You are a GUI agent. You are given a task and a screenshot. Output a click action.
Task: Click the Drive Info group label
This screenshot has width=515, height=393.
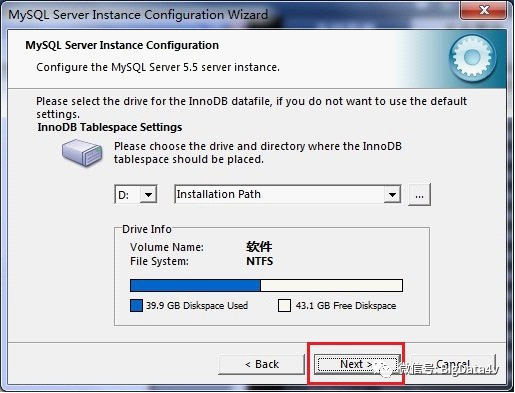(147, 229)
